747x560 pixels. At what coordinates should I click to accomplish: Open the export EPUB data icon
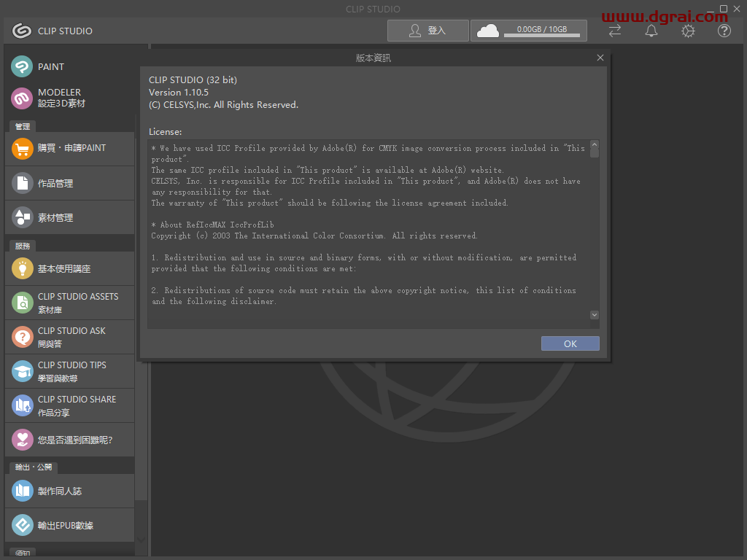point(22,525)
